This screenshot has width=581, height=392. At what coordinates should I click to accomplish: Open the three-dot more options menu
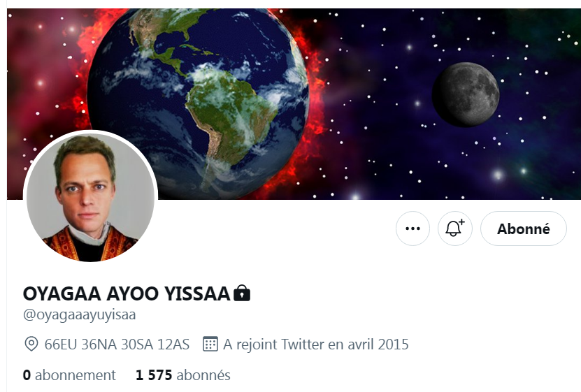coord(413,228)
